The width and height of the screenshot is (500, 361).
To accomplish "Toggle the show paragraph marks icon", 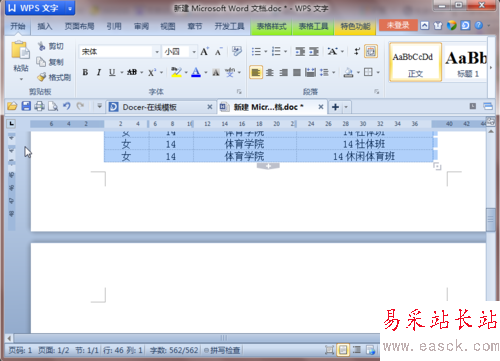I will point(357,51).
